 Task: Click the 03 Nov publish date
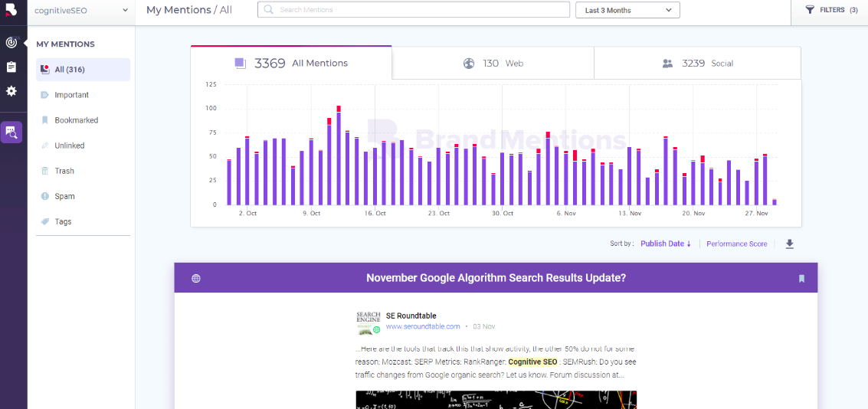point(484,326)
